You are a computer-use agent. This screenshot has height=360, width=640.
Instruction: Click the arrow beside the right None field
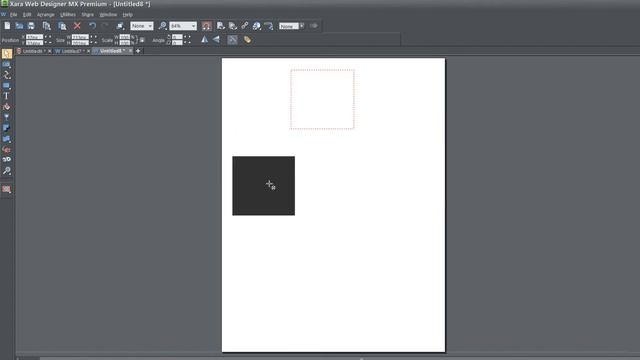(302, 26)
